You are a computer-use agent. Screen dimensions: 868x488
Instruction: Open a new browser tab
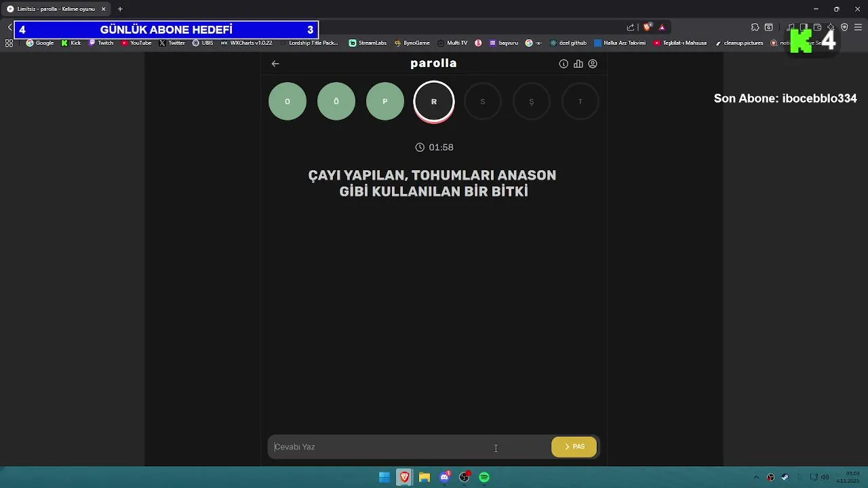tap(120, 9)
